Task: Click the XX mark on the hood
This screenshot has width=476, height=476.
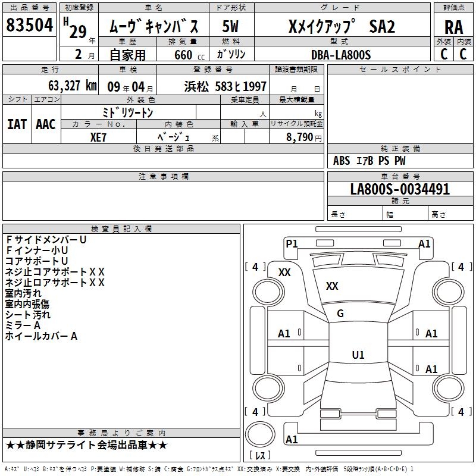Action: 332,286
